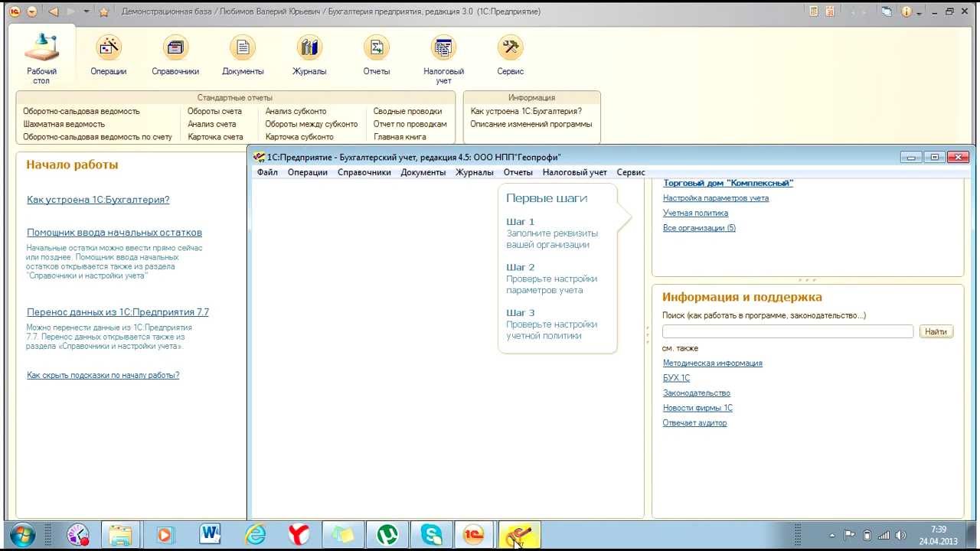The width and height of the screenshot is (980, 551).
Task: Open Microsoft Word from the taskbar
Action: click(x=210, y=534)
